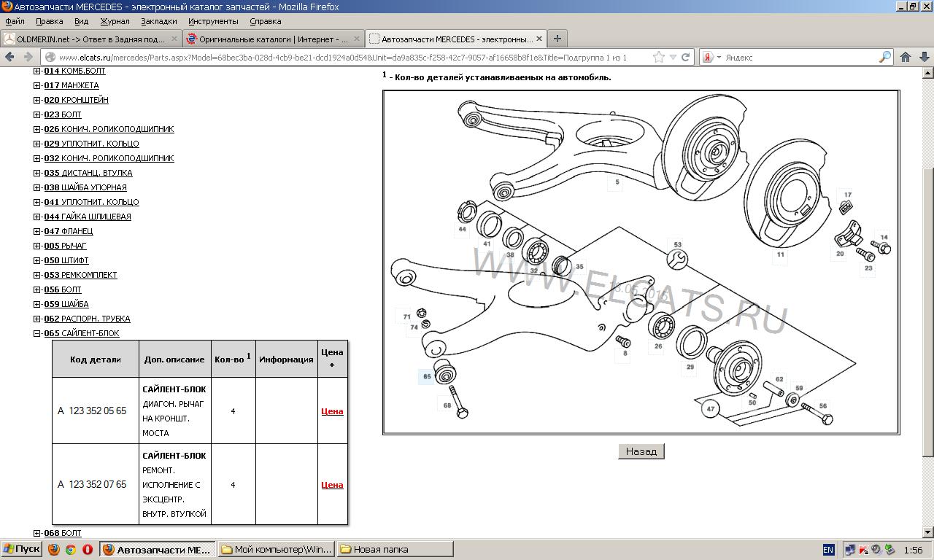Click the scrollbar down arrow

point(928,533)
